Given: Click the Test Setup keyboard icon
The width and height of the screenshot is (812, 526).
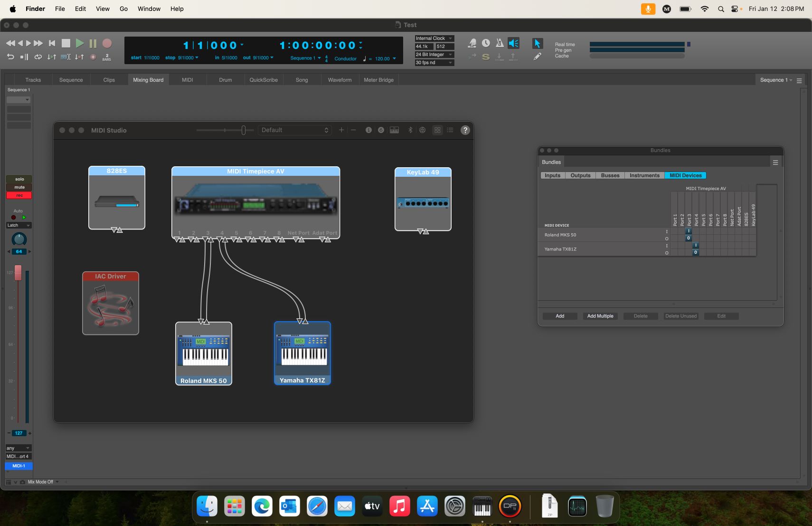Looking at the screenshot, I should (x=394, y=130).
